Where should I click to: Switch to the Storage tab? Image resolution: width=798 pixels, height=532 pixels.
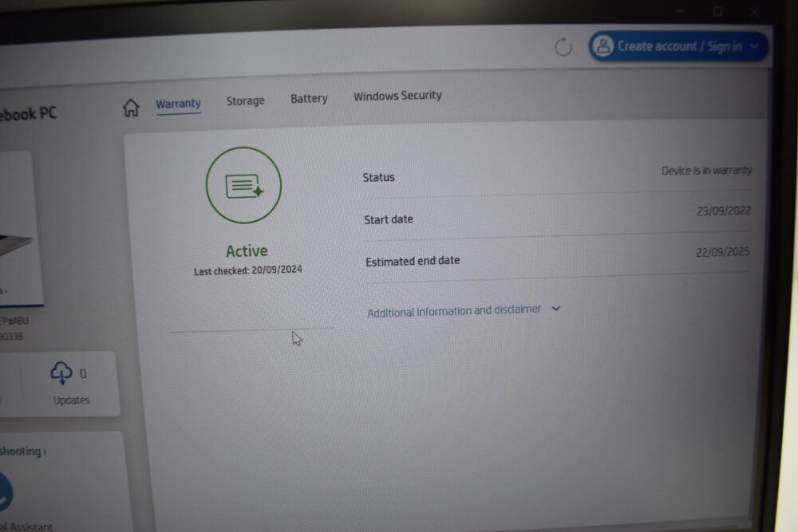click(x=245, y=100)
